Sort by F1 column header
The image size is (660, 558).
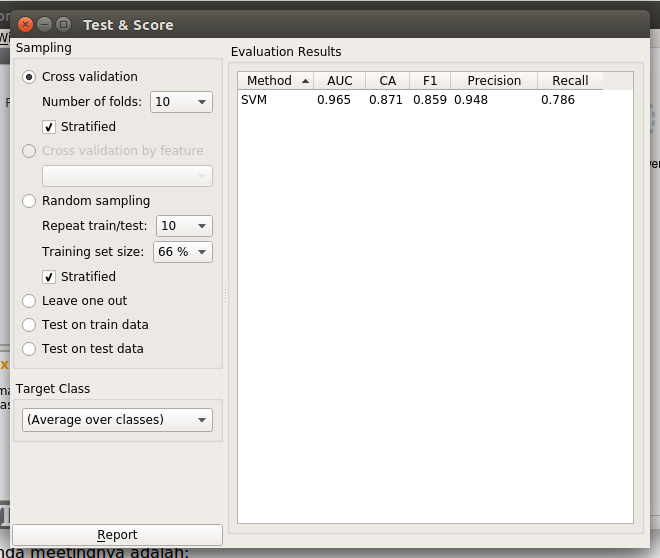[430, 81]
